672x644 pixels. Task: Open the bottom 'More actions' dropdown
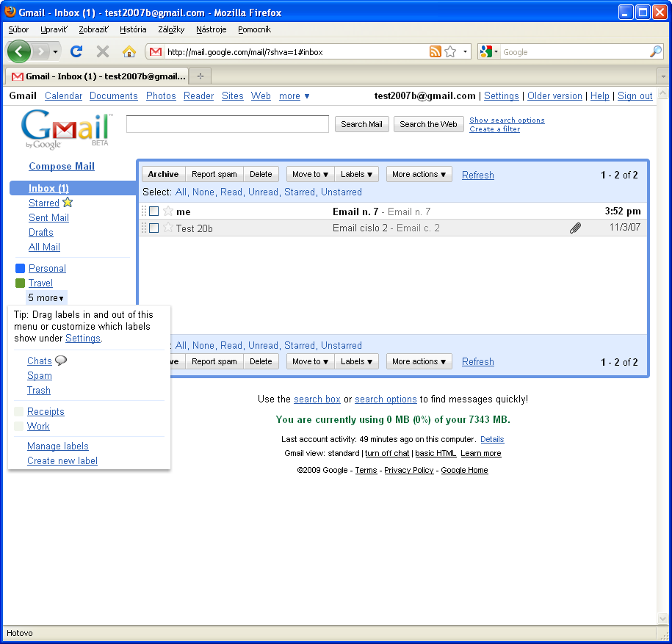click(419, 361)
